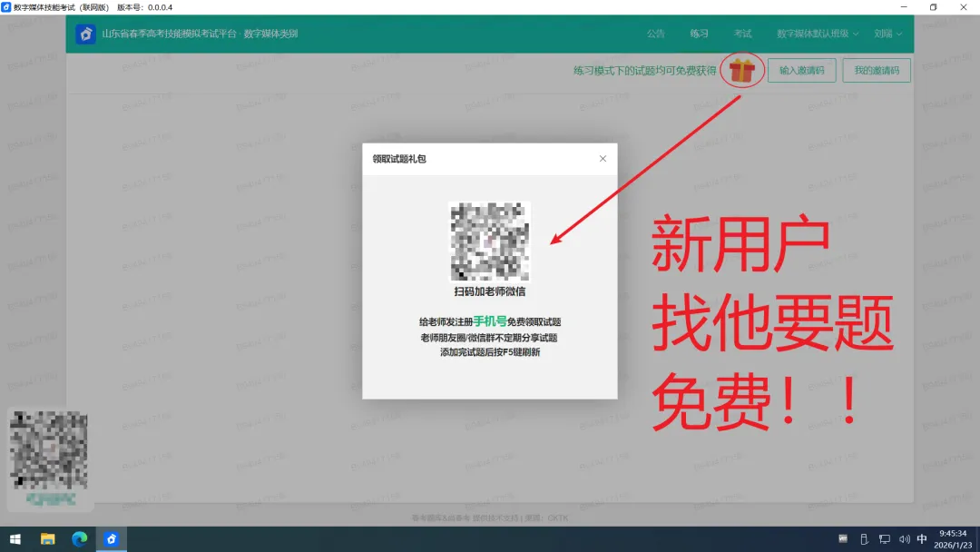Click the platform home logo icon

click(x=85, y=34)
